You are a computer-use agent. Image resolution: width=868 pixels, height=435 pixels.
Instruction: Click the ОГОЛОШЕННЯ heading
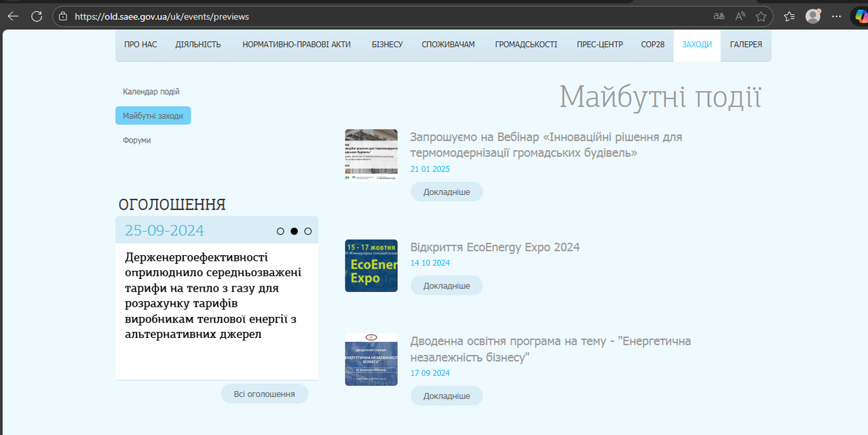[x=172, y=205]
